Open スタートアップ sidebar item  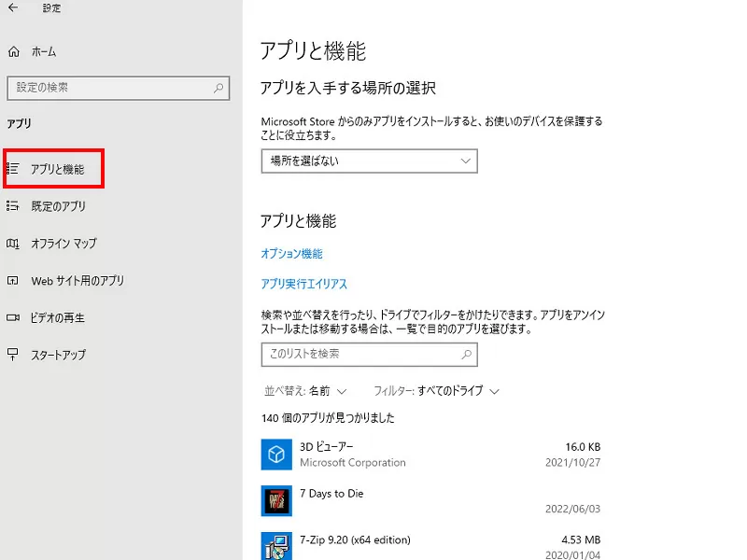pyautogui.click(x=58, y=355)
